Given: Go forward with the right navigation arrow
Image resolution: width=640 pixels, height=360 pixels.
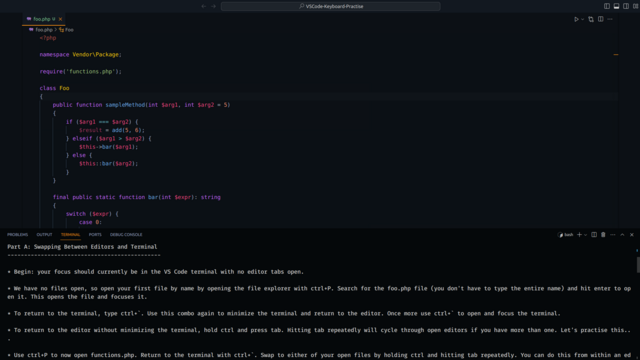Looking at the screenshot, I should (x=213, y=6).
